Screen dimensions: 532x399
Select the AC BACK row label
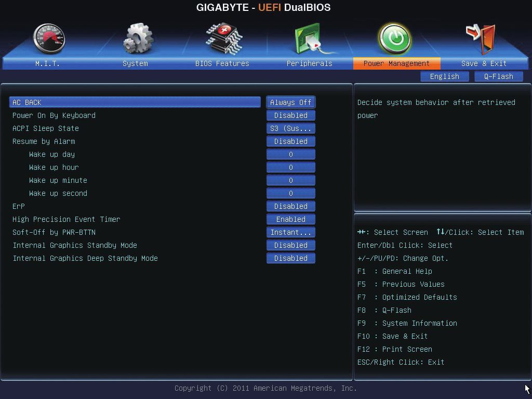(135, 102)
